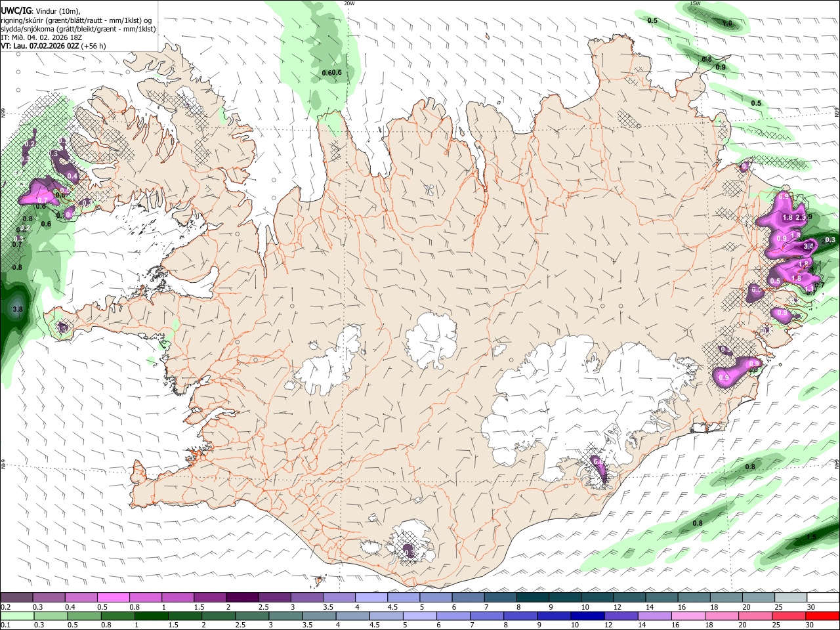The height and width of the screenshot is (630, 840).
Task: Click the bright pink-magenta swatch in the snow legend
Action: tap(113, 597)
